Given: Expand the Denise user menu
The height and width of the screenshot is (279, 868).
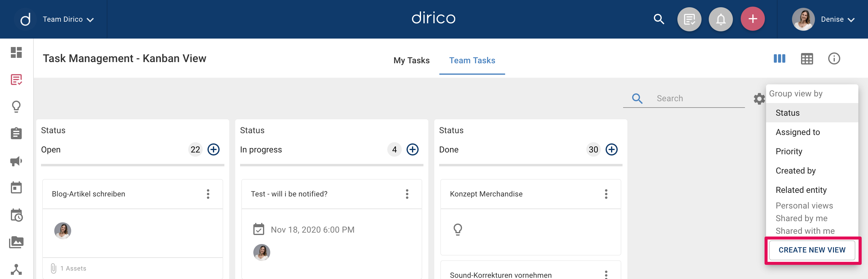Looking at the screenshot, I should pyautogui.click(x=838, y=20).
